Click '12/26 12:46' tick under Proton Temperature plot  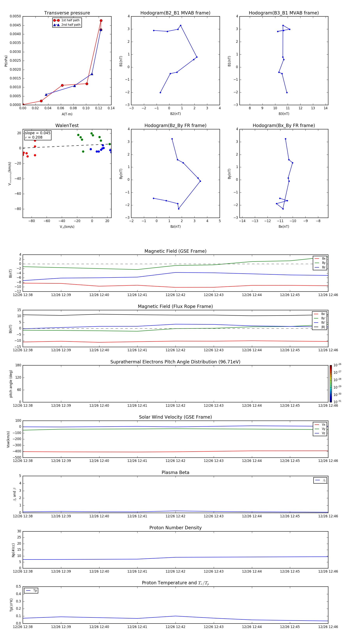tap(328, 627)
